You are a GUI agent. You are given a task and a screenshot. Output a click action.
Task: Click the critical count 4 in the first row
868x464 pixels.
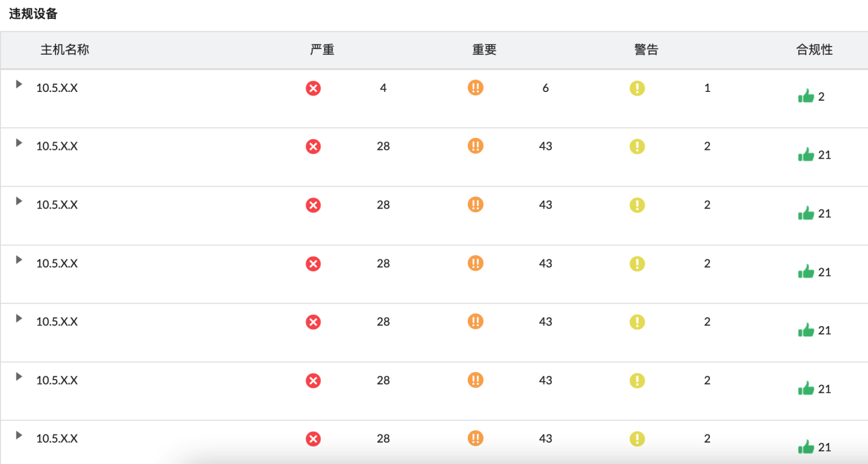383,88
